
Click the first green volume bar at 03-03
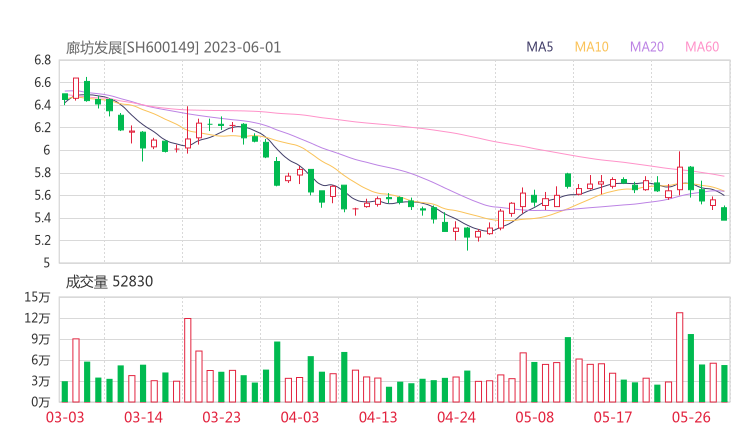pos(65,392)
